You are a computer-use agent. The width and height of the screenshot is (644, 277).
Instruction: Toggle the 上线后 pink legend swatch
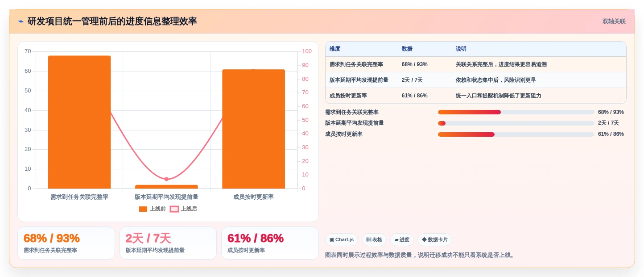tap(174, 209)
